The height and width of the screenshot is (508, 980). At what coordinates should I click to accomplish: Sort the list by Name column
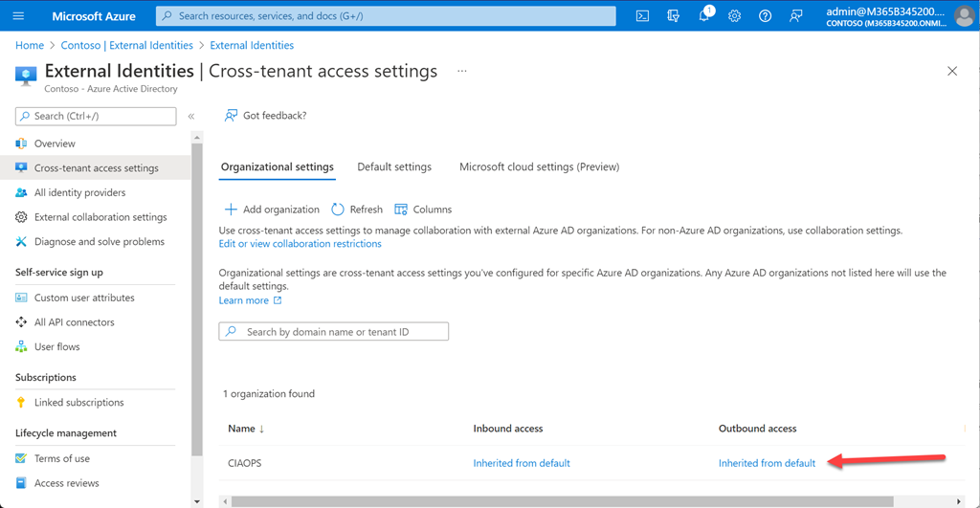(247, 429)
